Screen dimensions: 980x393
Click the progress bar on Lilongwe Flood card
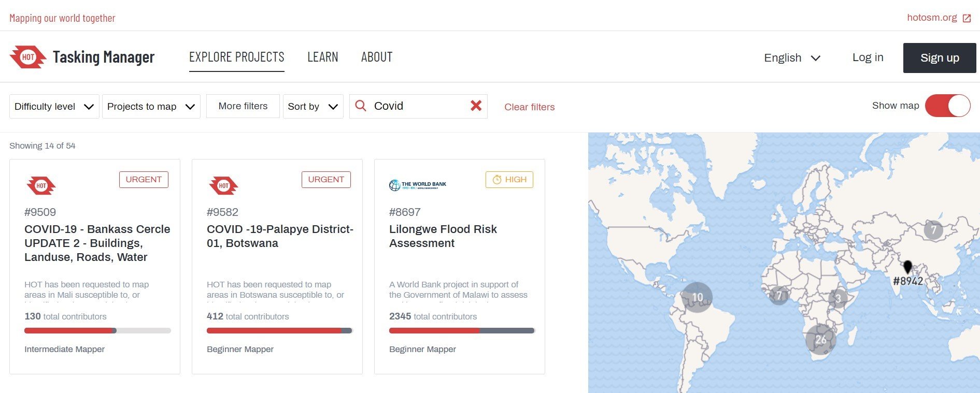pyautogui.click(x=461, y=330)
